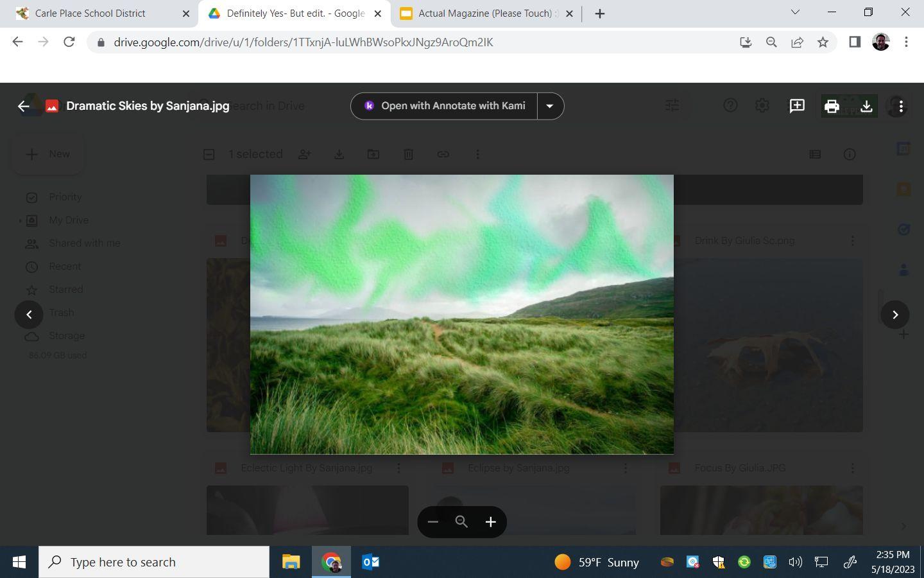Go to the next image

[895, 315]
